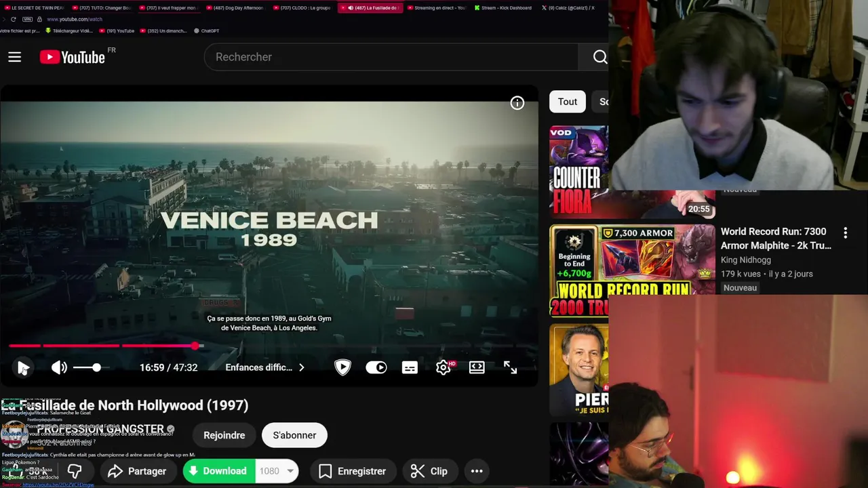Viewport: 868px width, 488px height.
Task: Switch to 'Dog Day Afternoon' tab
Action: (x=235, y=8)
